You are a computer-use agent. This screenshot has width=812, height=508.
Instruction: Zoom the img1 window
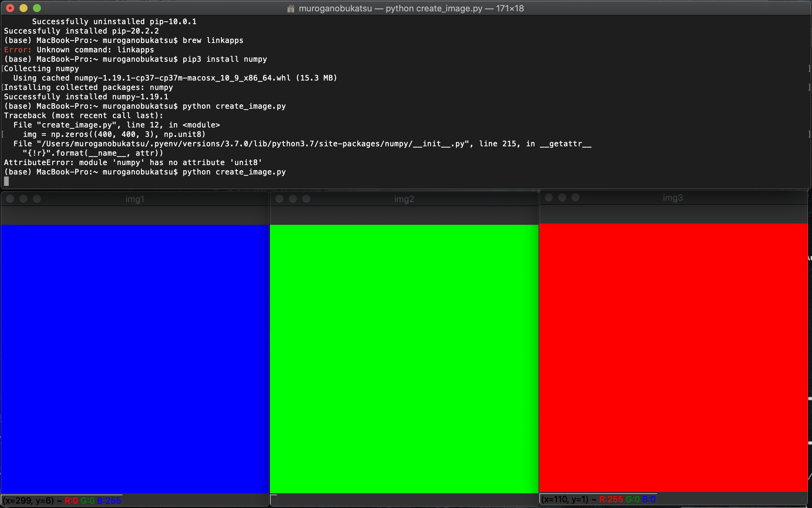[37, 199]
